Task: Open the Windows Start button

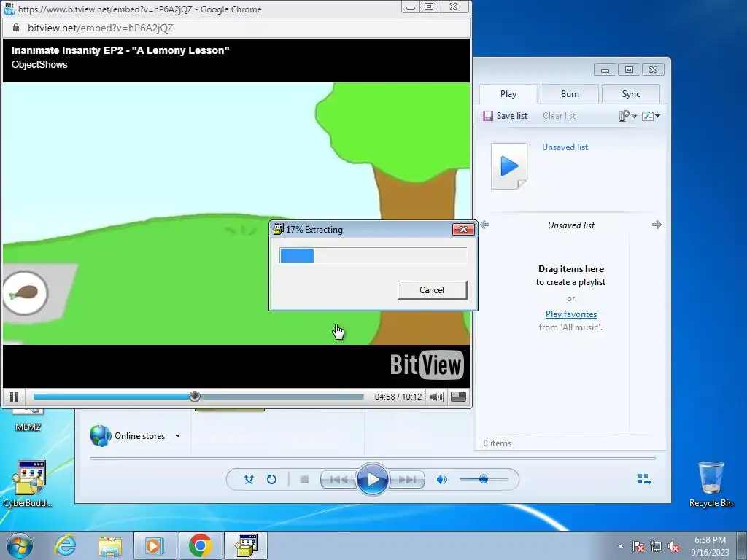Action: (20, 545)
